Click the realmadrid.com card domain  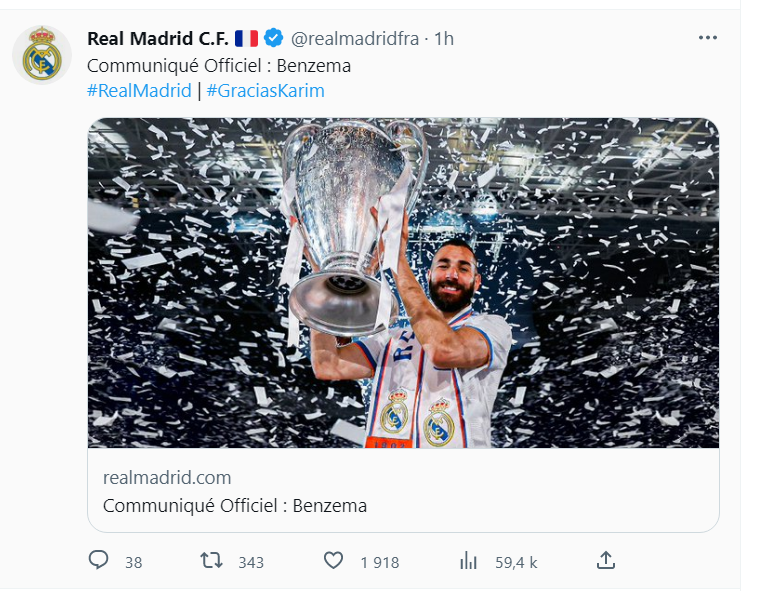[x=167, y=477]
